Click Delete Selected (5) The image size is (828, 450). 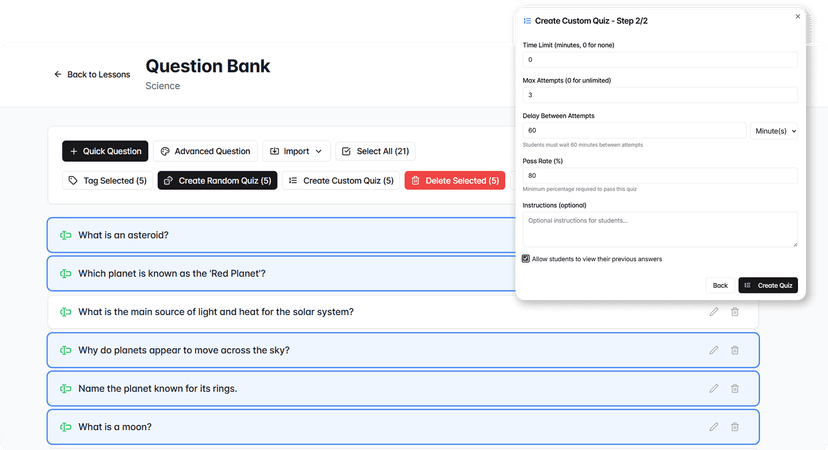pos(455,181)
